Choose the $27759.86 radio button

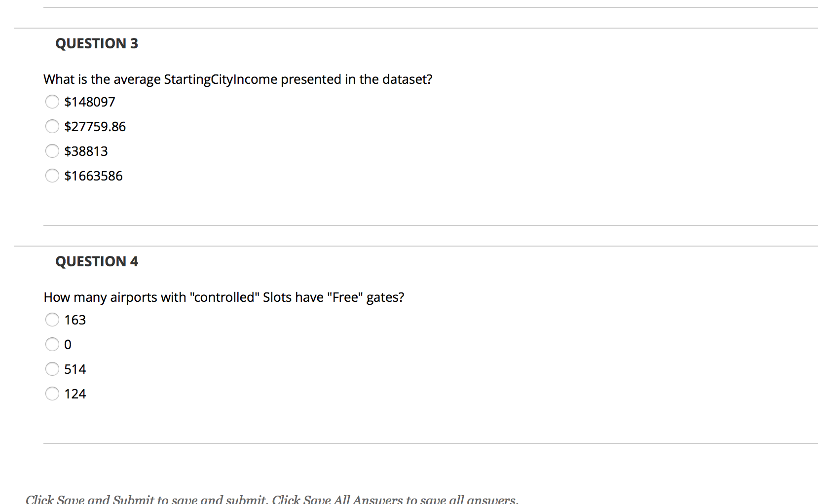point(52,126)
